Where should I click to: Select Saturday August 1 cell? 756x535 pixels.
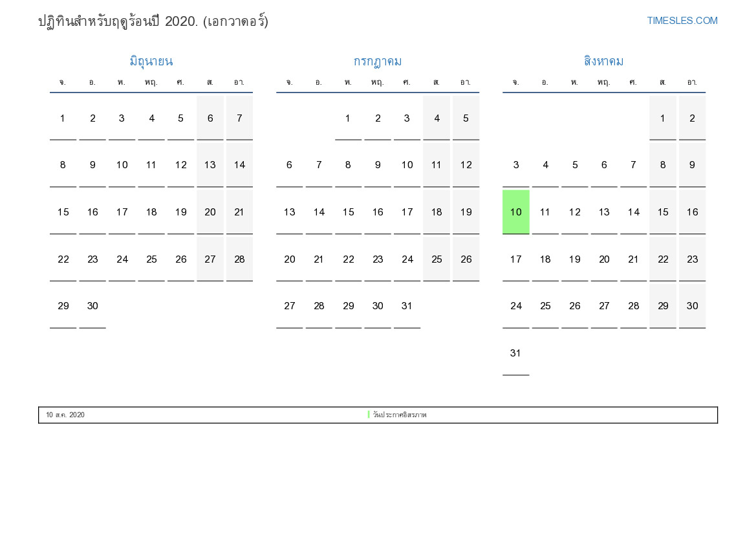(662, 118)
